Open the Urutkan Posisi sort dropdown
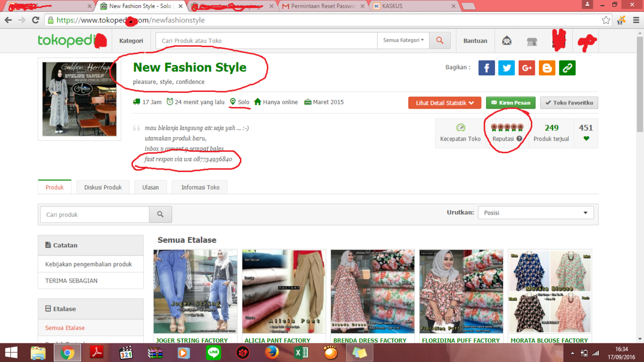 pyautogui.click(x=536, y=213)
